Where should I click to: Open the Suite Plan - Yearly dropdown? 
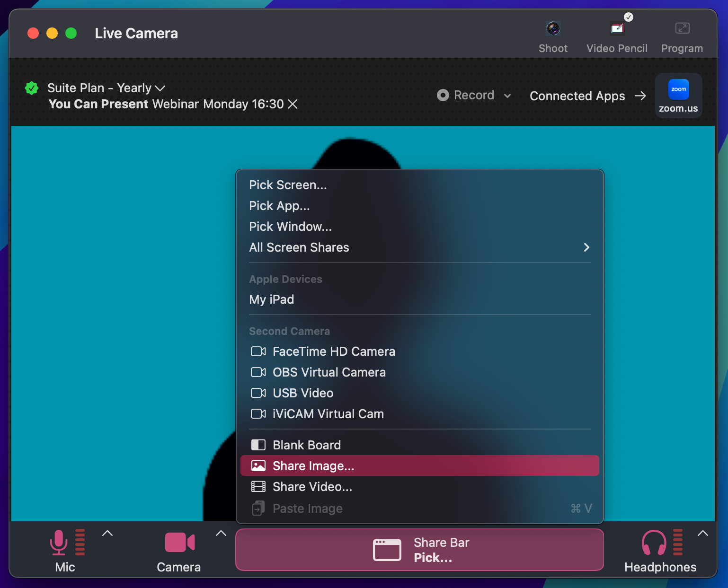[107, 88]
